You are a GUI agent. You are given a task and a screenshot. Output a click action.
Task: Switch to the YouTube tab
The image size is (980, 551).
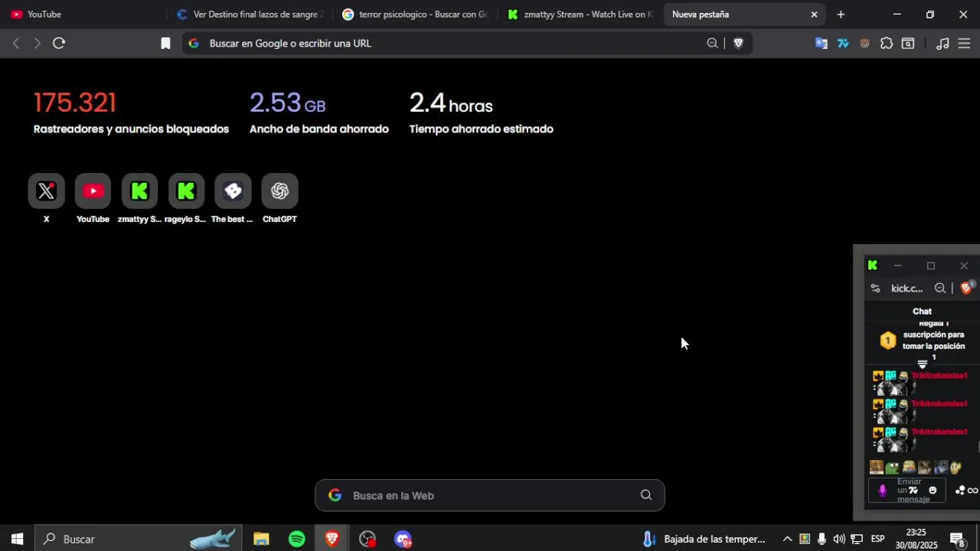click(83, 15)
